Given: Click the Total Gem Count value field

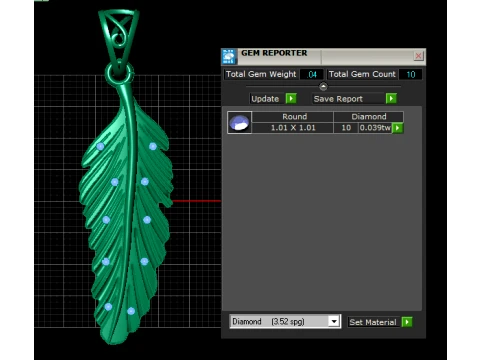Looking at the screenshot, I should [x=410, y=74].
